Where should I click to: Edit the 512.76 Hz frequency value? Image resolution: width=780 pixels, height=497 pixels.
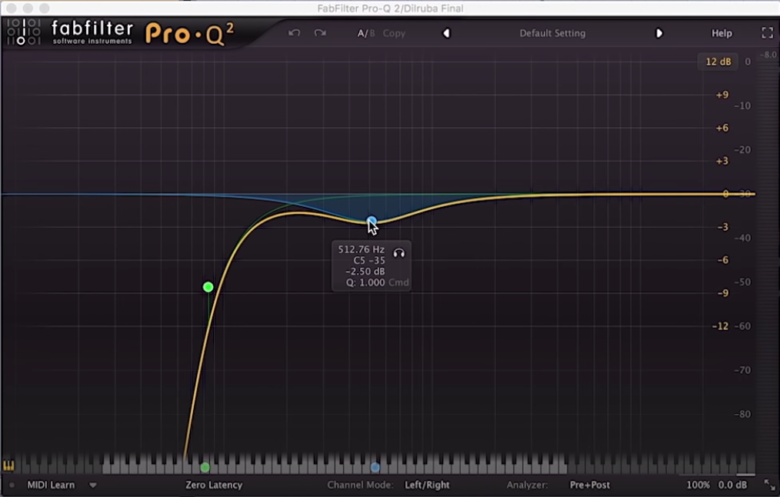[361, 249]
